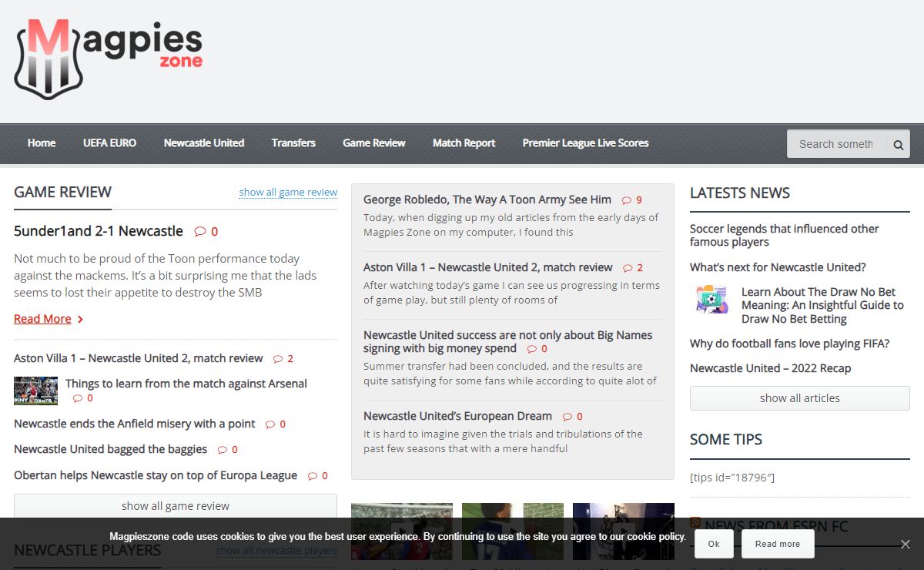Click comment bubble of Newcastle United's European Dream
Screen dimensions: 924x570
567,417
